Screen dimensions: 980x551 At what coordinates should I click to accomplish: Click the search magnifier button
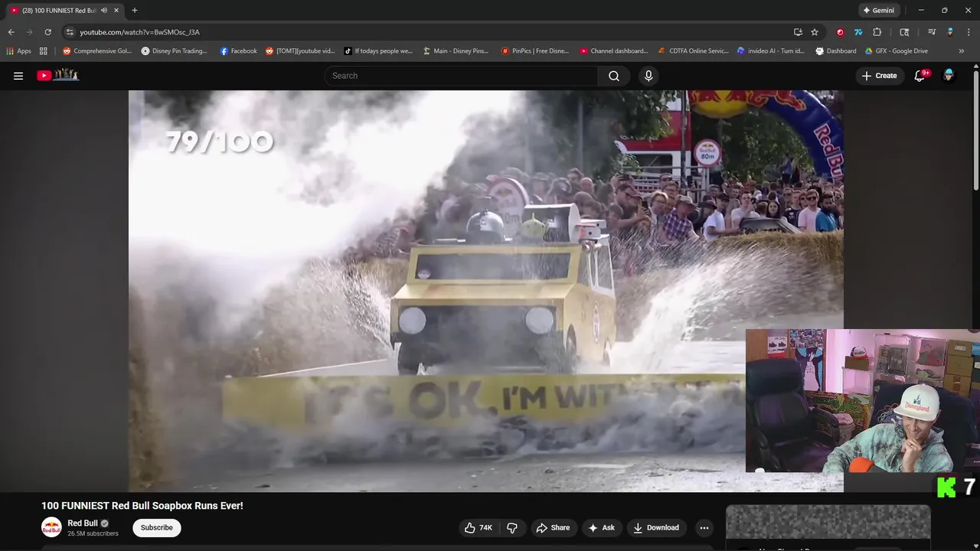point(614,76)
